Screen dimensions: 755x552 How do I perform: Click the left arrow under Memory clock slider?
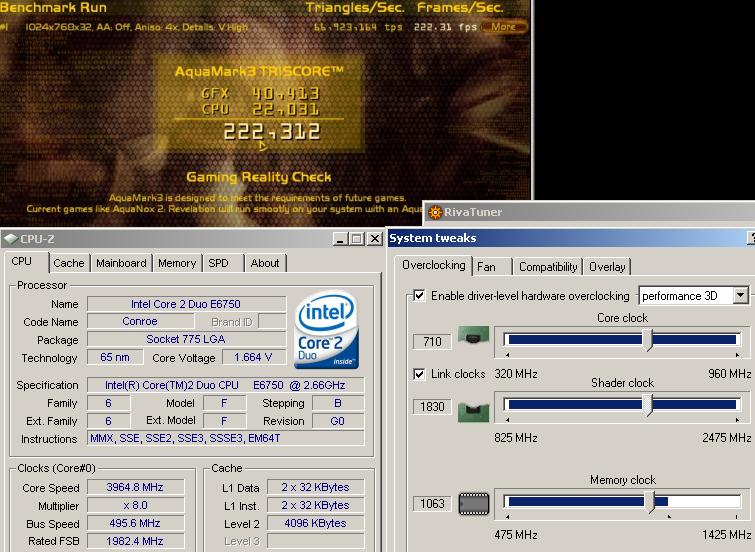click(x=508, y=517)
